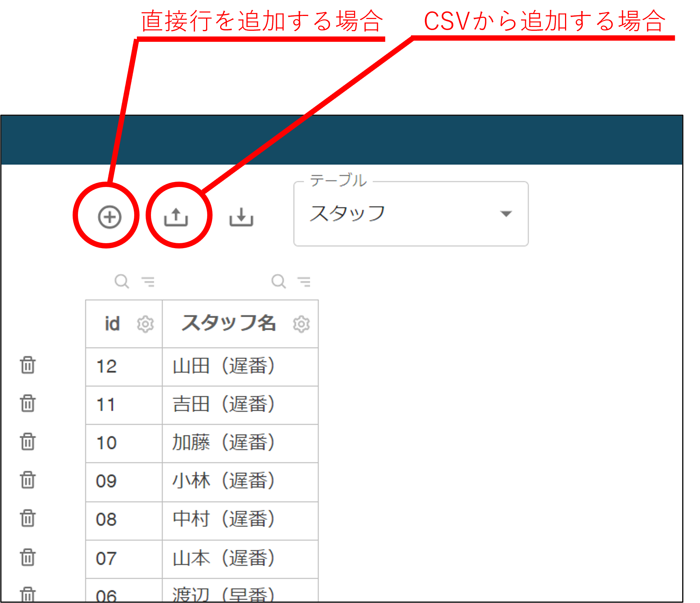
Task: Click the CSV download icon
Action: (x=241, y=217)
